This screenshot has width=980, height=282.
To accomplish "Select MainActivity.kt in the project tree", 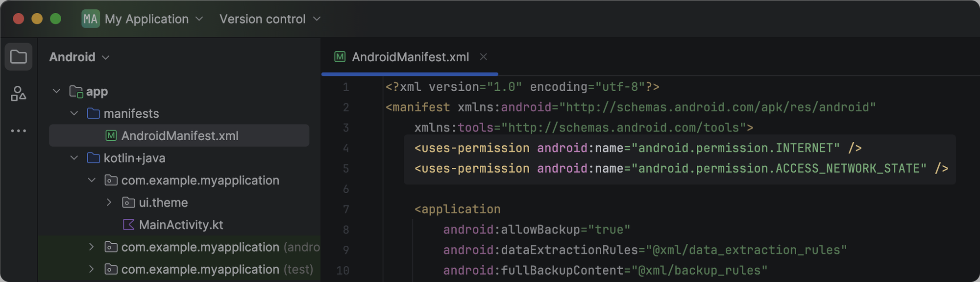I will [x=181, y=225].
